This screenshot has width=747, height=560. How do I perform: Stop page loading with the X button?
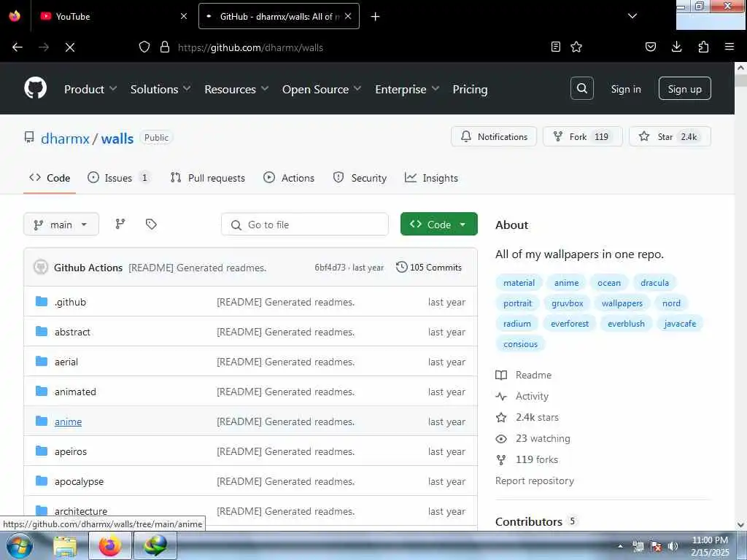pyautogui.click(x=70, y=47)
